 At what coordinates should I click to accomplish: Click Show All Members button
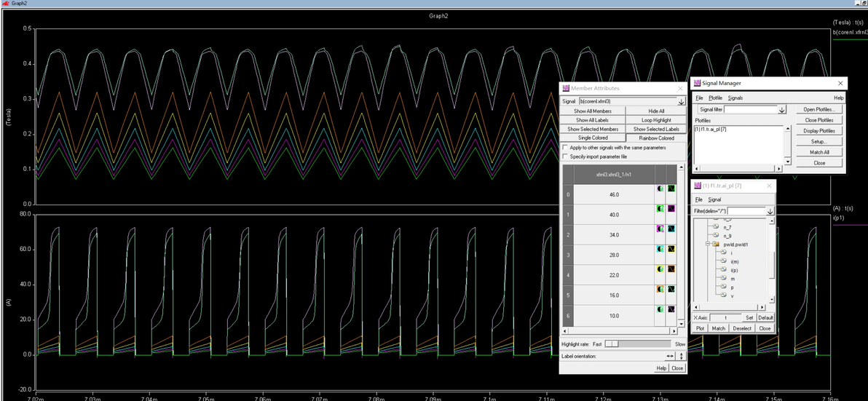click(x=592, y=111)
